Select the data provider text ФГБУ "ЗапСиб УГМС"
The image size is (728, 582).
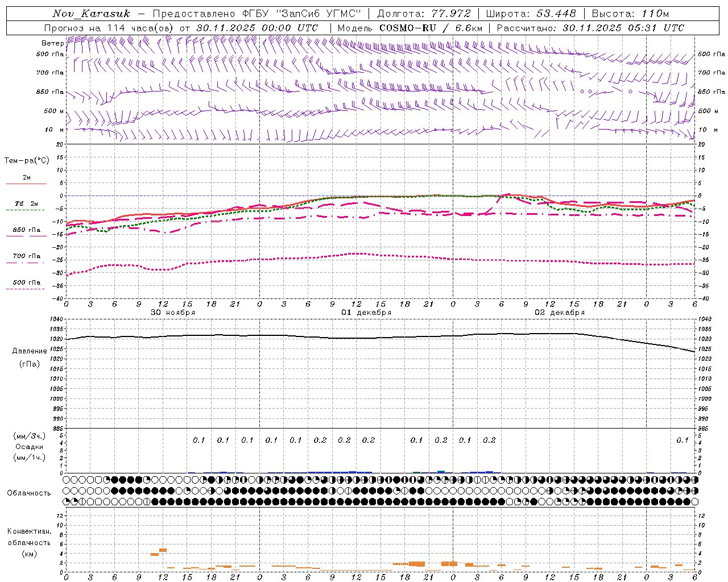[302, 14]
